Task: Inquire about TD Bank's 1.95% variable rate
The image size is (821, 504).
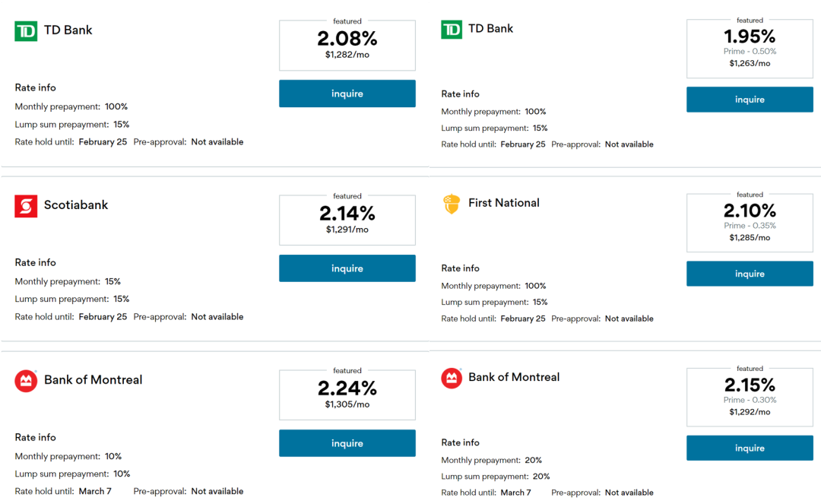Action: click(749, 100)
